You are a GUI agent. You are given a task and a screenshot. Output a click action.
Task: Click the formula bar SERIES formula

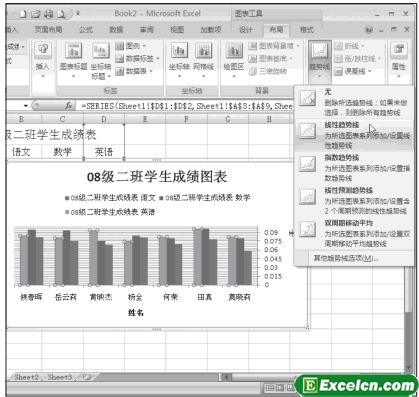click(187, 106)
